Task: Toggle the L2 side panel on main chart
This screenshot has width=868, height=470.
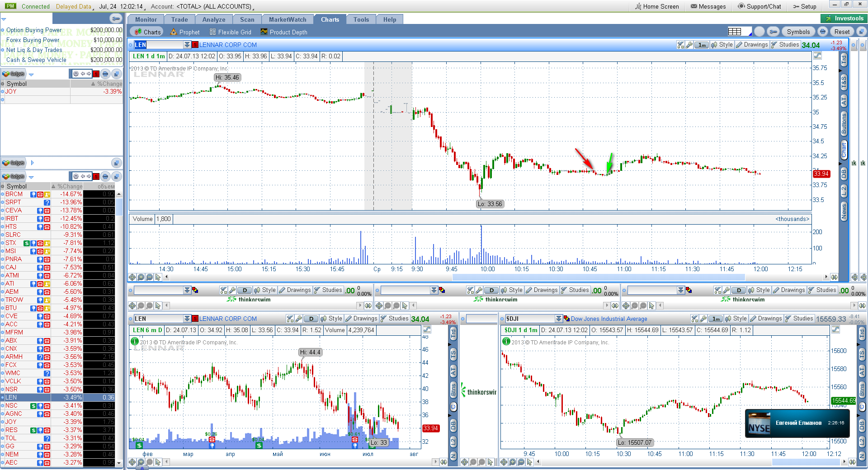Action: pos(844,191)
